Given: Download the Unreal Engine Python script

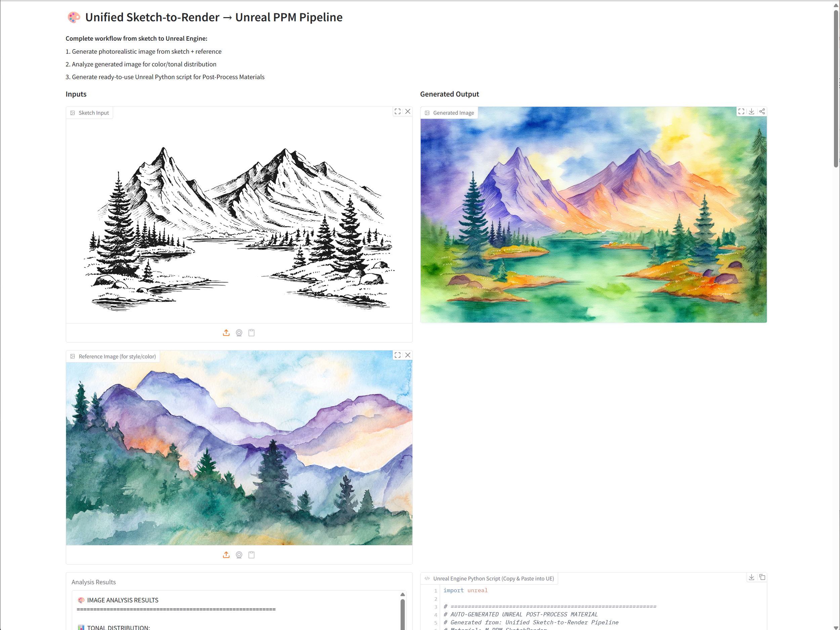Looking at the screenshot, I should 751,577.
